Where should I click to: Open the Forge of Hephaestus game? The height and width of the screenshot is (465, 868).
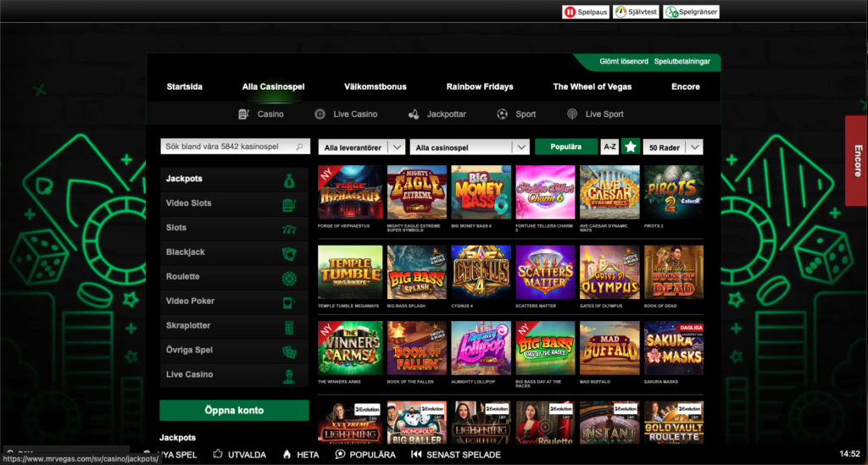pyautogui.click(x=350, y=192)
